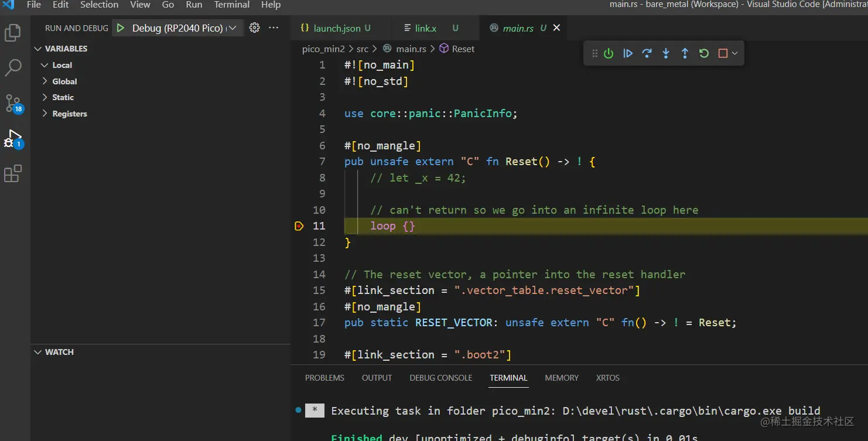Screen dimensions: 868x441
Task: Click the VS Code logo icon
Action: (x=9, y=5)
